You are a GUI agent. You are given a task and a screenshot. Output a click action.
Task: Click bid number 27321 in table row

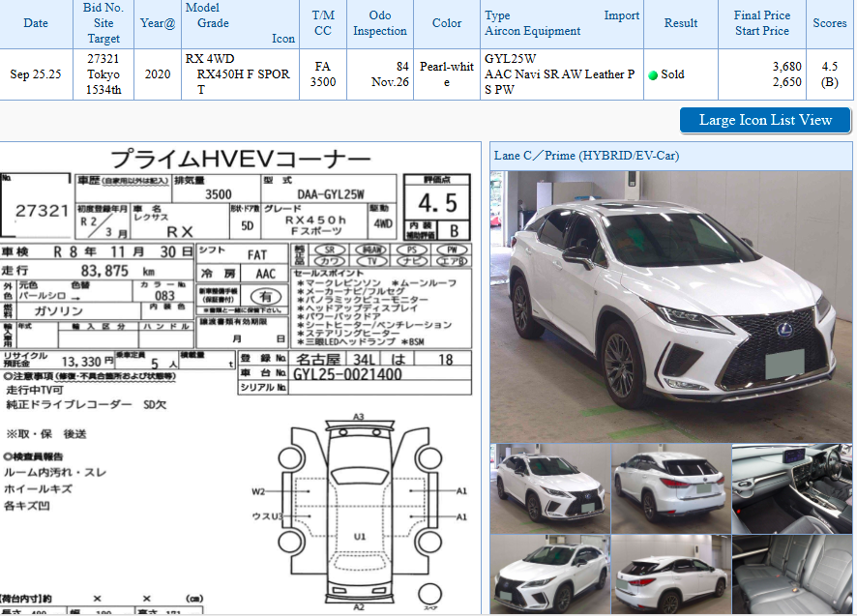[103, 59]
